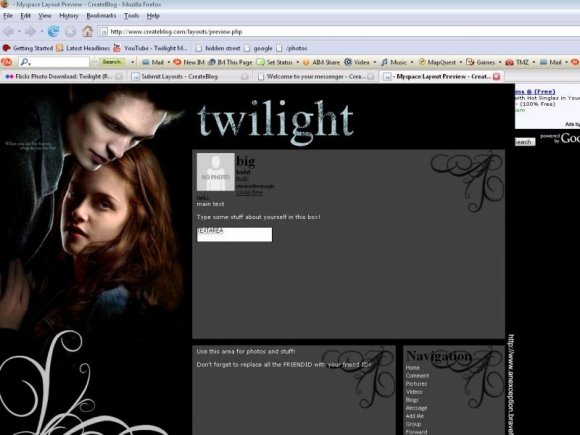
Task: Open the Video dropdown arrow
Action: point(374,62)
